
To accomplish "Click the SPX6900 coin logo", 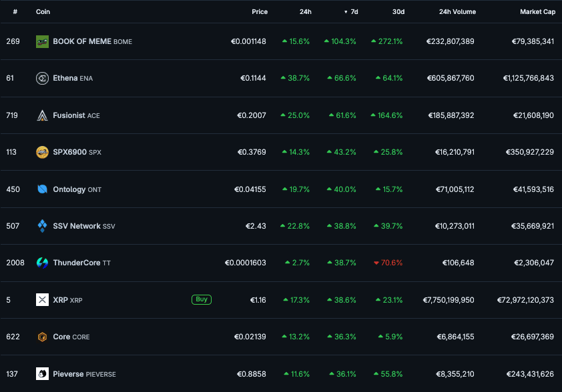I will point(42,152).
